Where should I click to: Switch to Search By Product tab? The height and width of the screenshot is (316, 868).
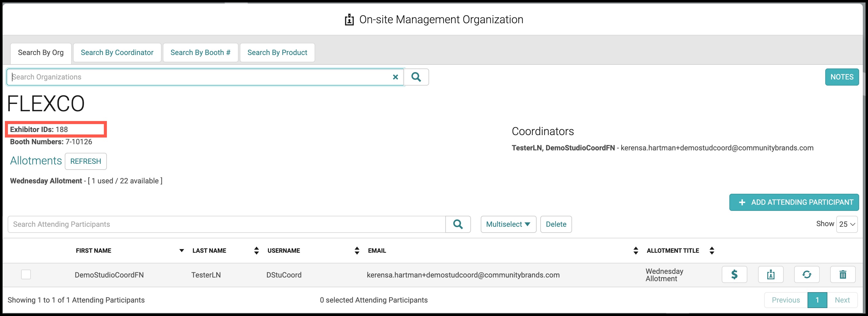click(277, 53)
